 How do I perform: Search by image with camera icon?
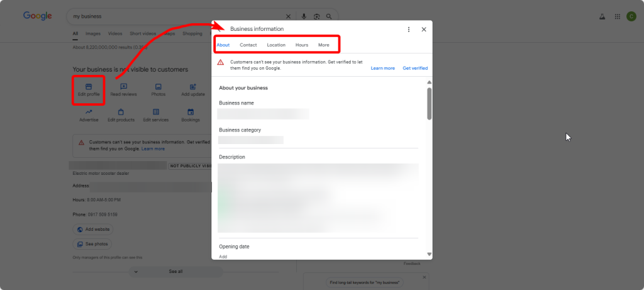pos(317,16)
